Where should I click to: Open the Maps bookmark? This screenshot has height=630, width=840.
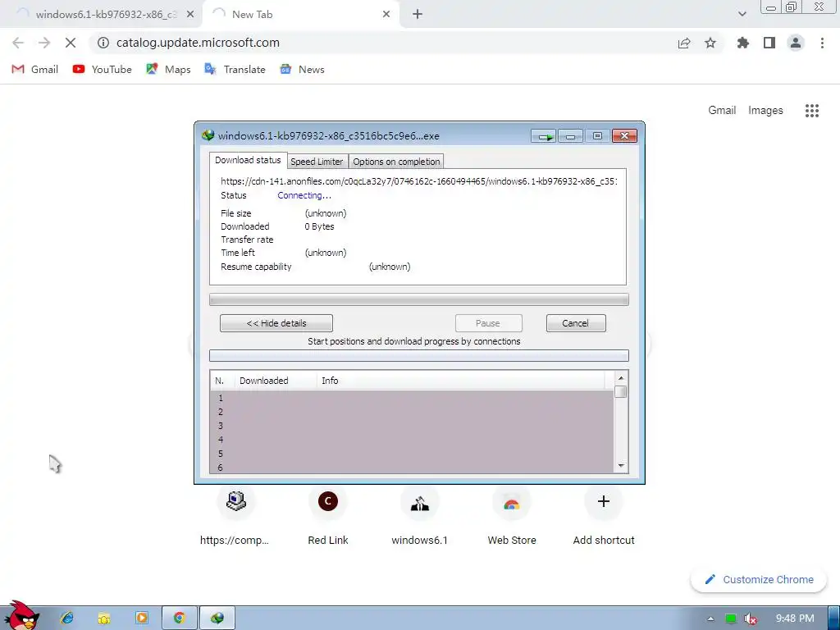[168, 69]
